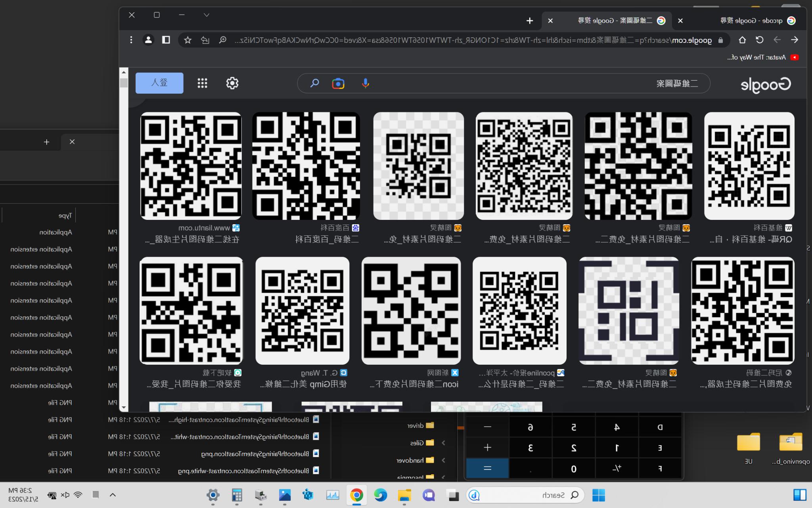Open the 尼玛二维码 generator thumbnail
Image resolution: width=812 pixels, height=508 pixels.
(743, 311)
